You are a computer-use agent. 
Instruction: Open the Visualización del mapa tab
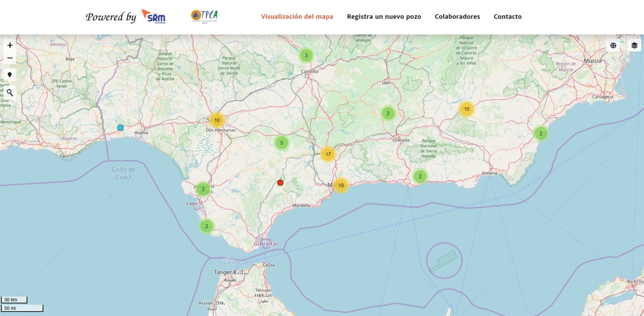[297, 17]
